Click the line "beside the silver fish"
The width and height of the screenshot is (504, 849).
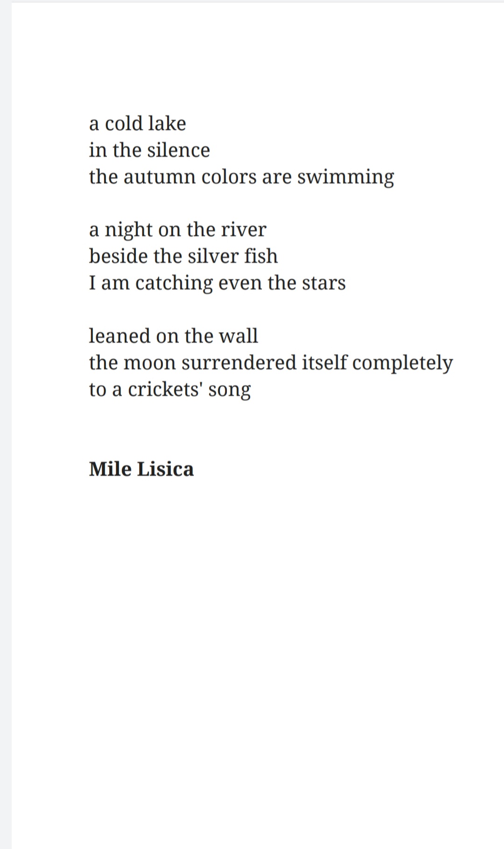click(x=183, y=256)
